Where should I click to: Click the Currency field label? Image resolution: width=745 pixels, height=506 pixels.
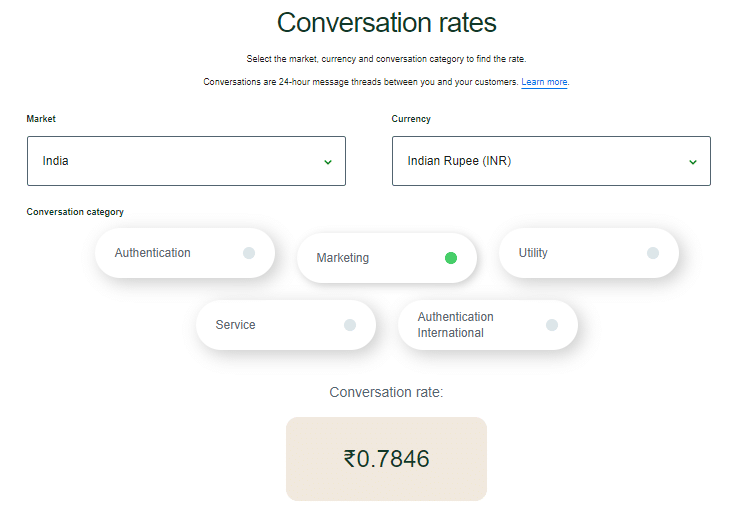[411, 119]
